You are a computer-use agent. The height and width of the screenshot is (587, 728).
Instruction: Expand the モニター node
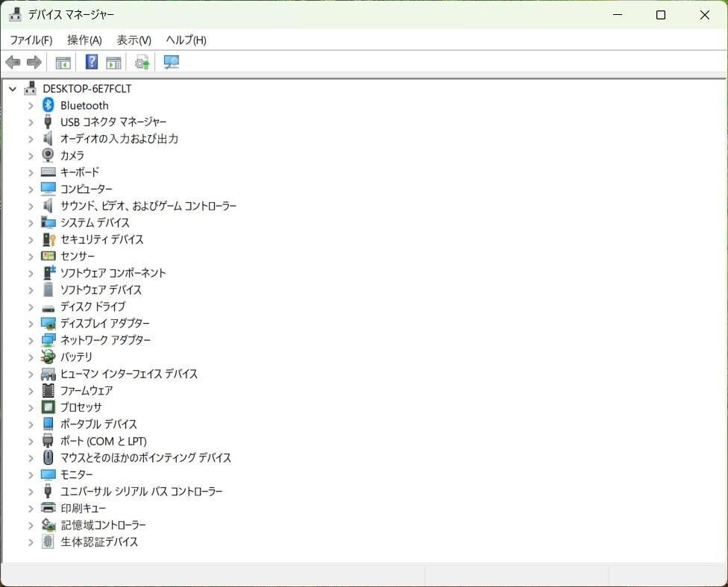(x=31, y=475)
